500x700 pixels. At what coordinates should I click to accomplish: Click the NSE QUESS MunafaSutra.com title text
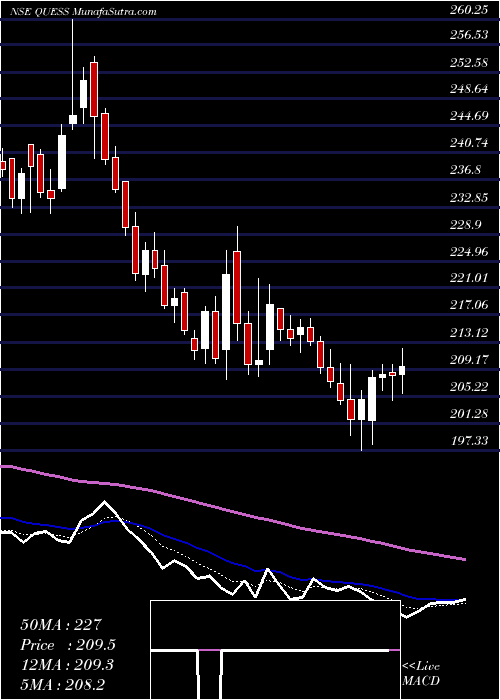click(x=83, y=12)
